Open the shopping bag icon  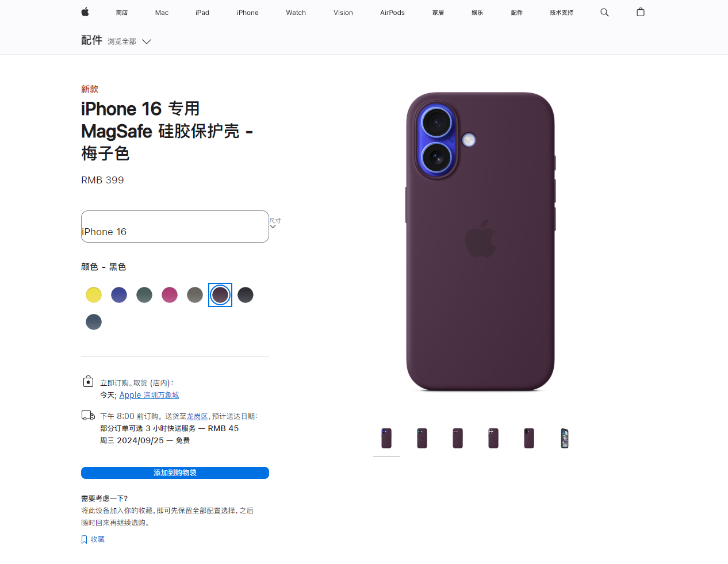[641, 12]
